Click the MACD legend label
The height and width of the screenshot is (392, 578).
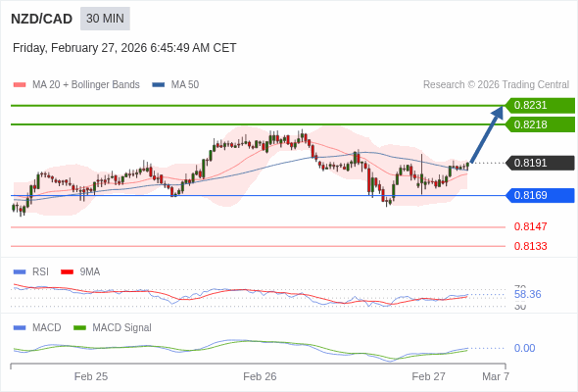point(46,328)
